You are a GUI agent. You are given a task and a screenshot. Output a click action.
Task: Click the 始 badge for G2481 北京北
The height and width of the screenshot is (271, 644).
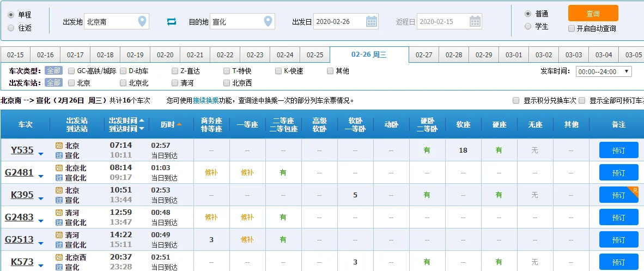(x=59, y=168)
